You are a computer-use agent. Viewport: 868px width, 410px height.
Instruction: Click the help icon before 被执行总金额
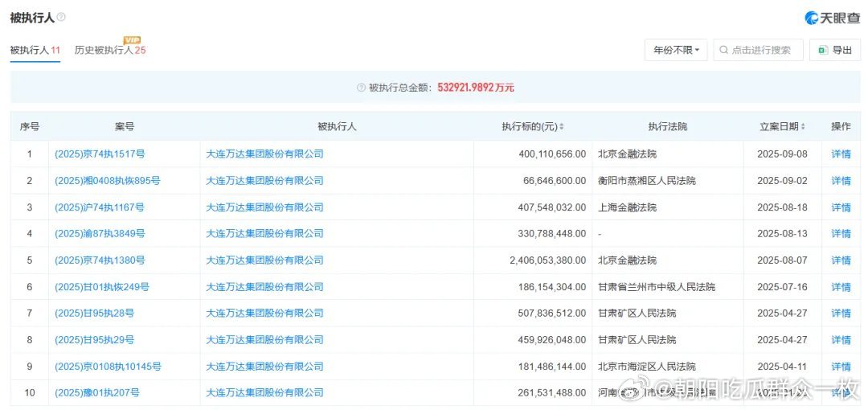(361, 88)
